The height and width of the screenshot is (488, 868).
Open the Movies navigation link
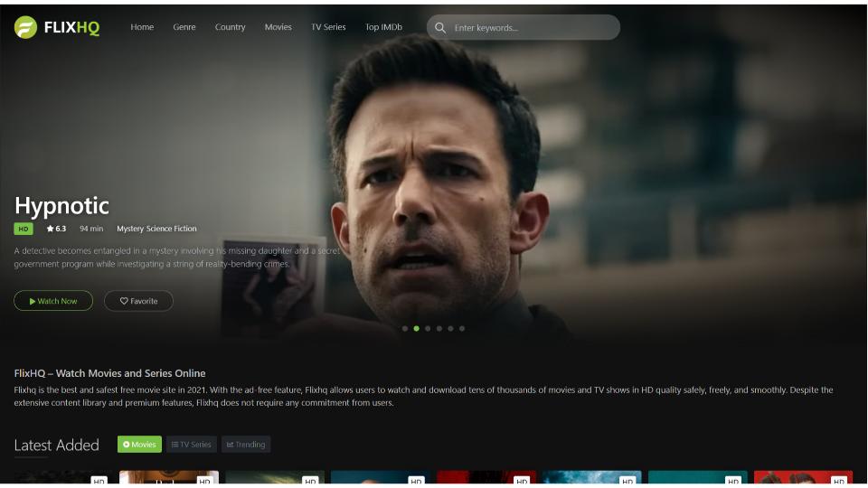pyautogui.click(x=278, y=27)
